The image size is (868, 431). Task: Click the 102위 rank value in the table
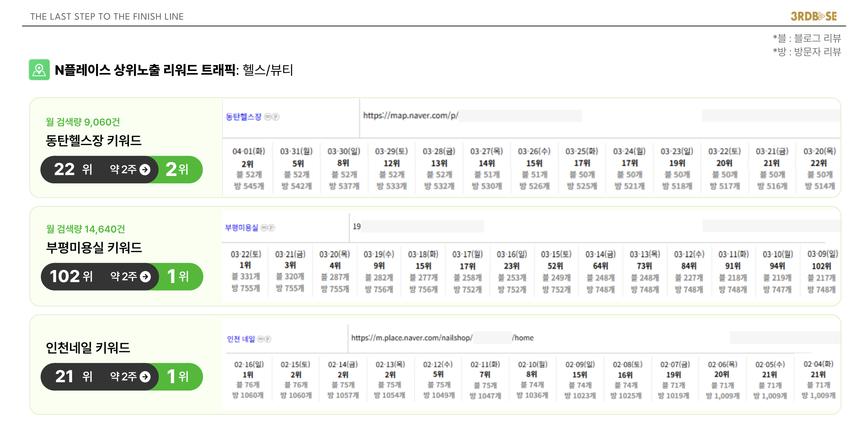[821, 266]
